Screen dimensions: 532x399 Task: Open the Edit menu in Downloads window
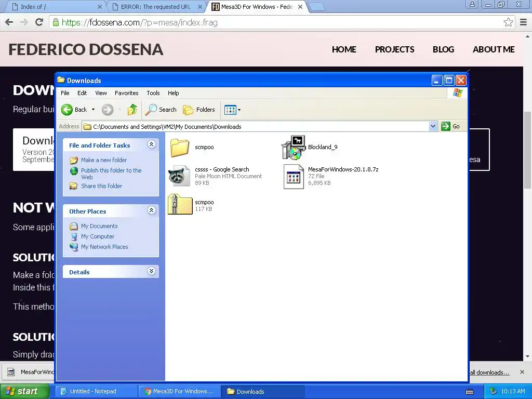pyautogui.click(x=82, y=93)
